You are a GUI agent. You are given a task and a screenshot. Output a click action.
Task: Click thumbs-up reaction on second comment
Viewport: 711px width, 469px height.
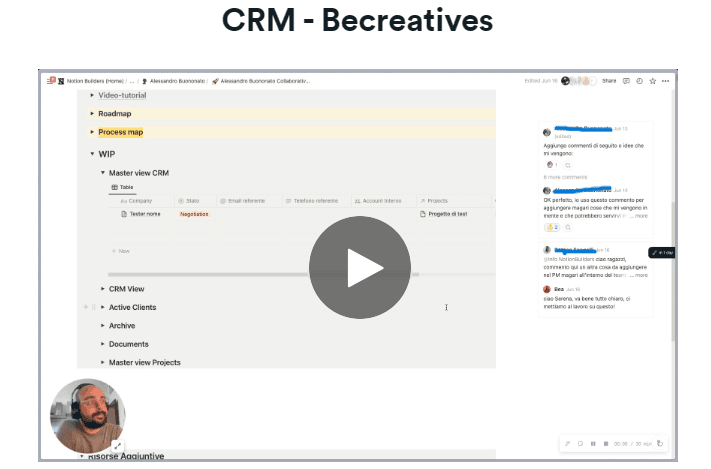coord(552,227)
